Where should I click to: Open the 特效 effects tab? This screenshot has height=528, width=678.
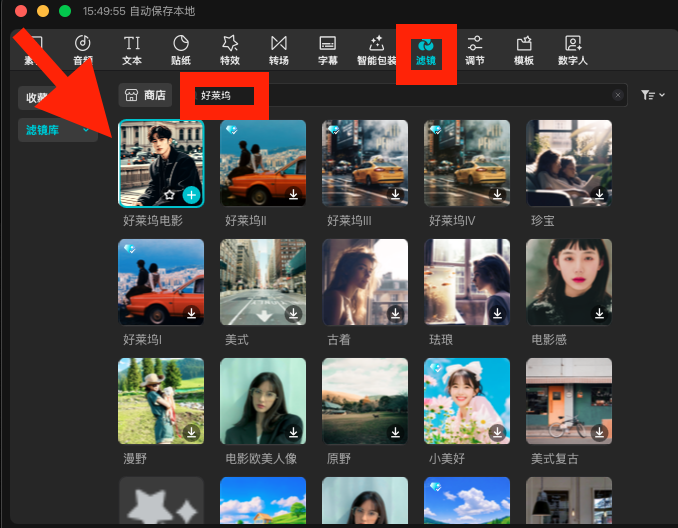(x=230, y=50)
